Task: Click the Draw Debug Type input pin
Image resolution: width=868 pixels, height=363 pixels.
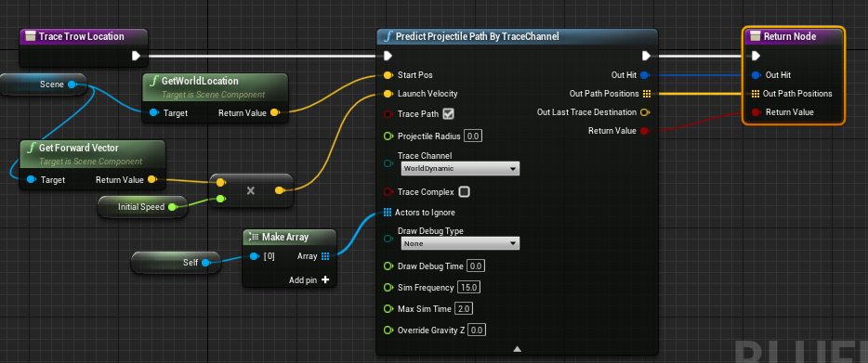Action: (388, 239)
